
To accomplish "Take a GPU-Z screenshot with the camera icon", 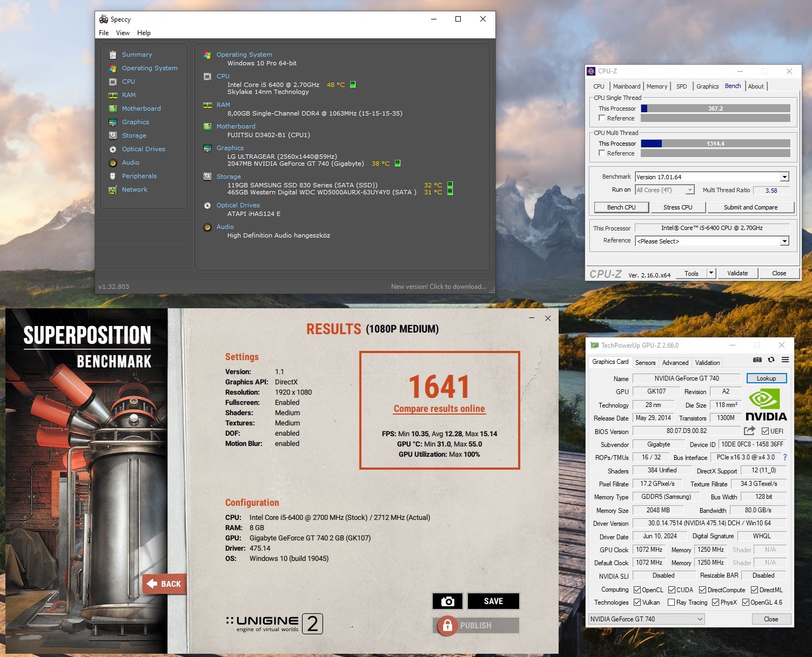I will coord(757,360).
